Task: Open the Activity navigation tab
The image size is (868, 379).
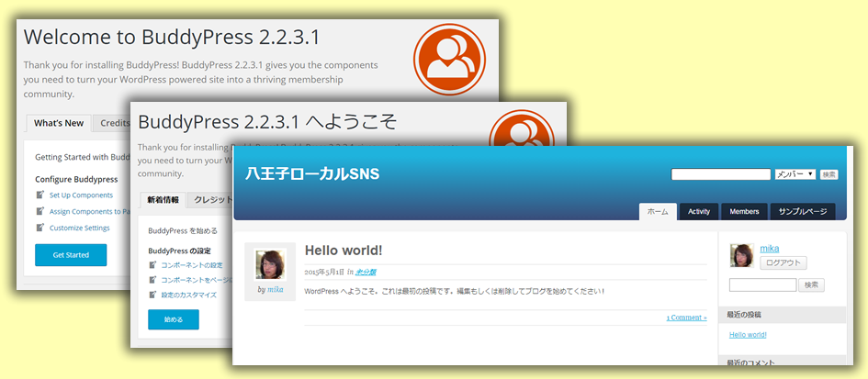Action: pyautogui.click(x=699, y=211)
